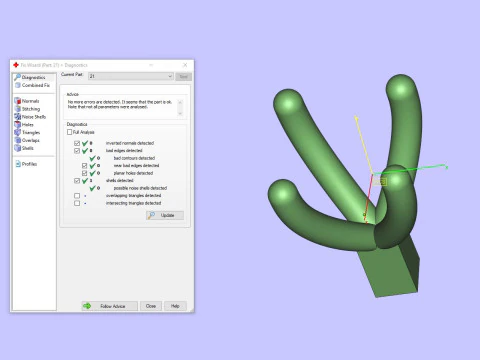
Task: Click 'planar holes detected' label
Action: coord(133,173)
